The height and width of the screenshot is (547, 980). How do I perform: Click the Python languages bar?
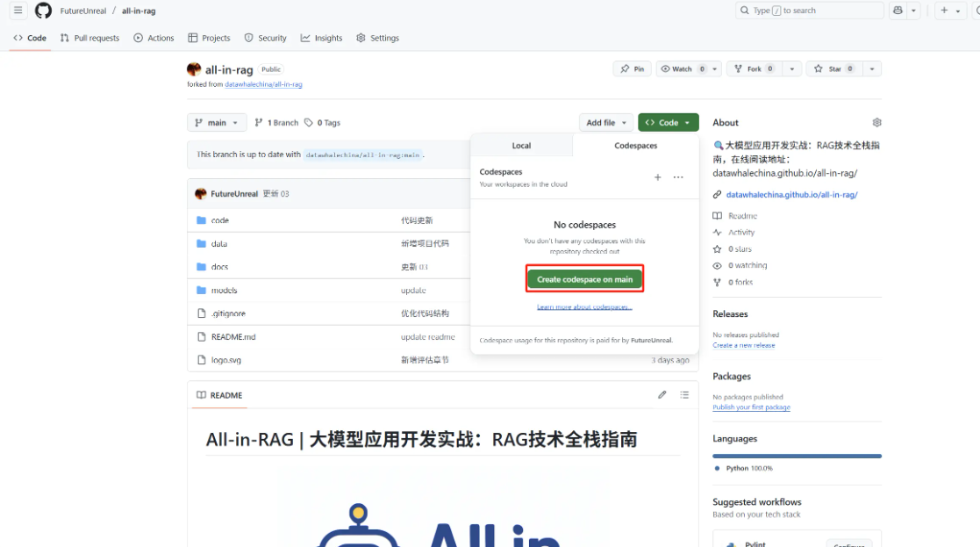pos(797,456)
